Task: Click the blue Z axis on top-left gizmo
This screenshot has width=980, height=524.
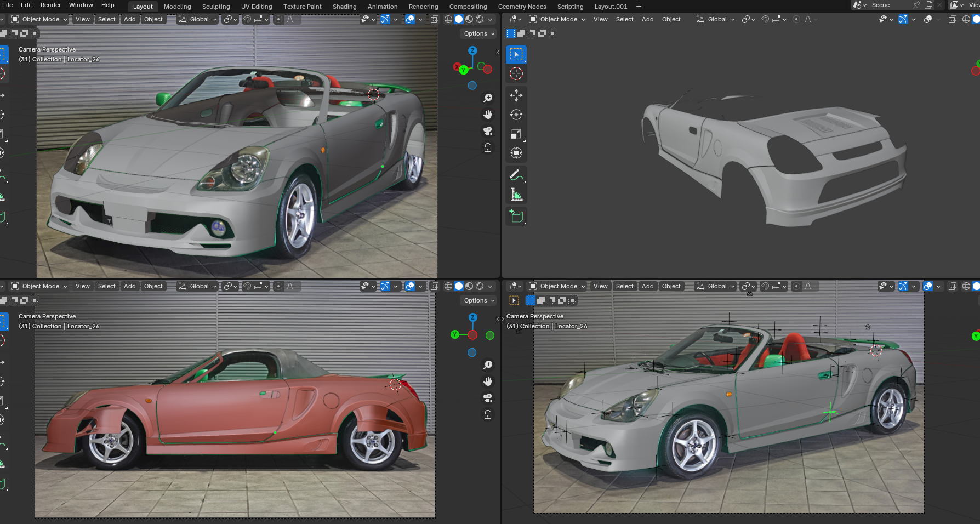Action: pos(472,50)
